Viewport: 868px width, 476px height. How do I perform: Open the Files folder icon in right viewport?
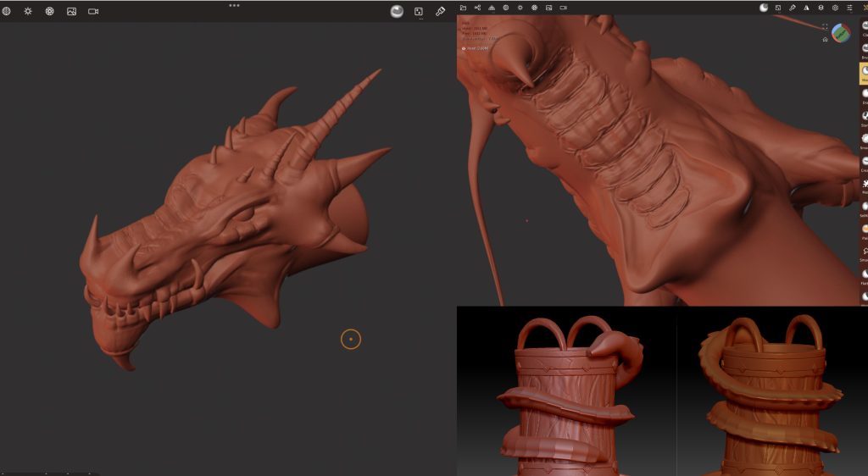pyautogui.click(x=463, y=8)
